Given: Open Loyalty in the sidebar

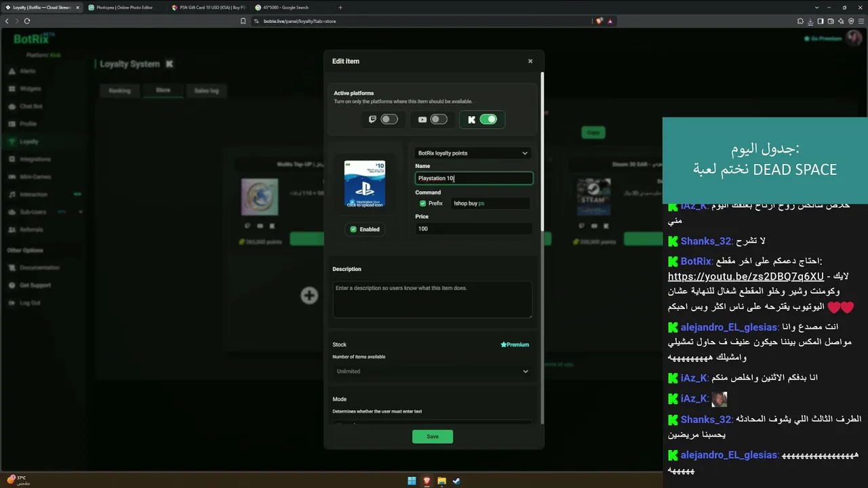Looking at the screenshot, I should tap(28, 142).
